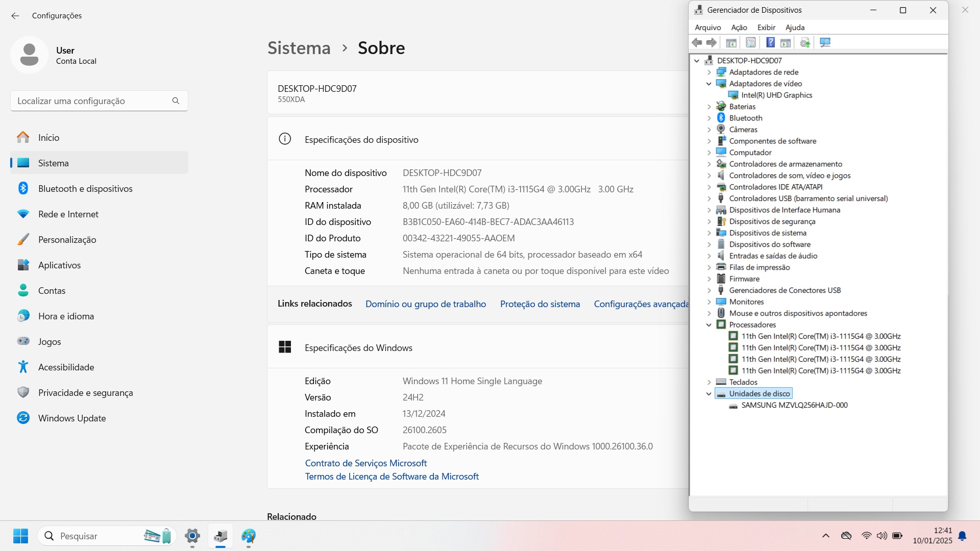Open Hora e idioma settings
Viewport: 980px width, 551px height.
click(99, 316)
